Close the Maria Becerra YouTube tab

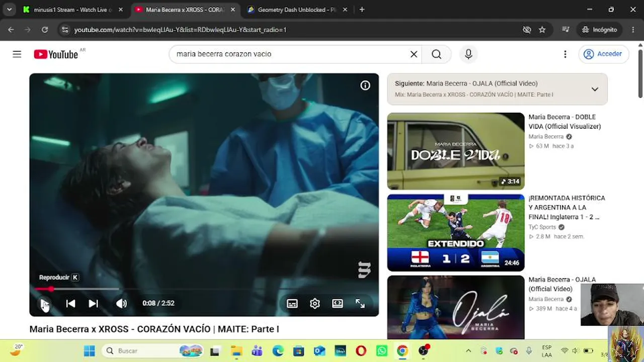tap(232, 10)
